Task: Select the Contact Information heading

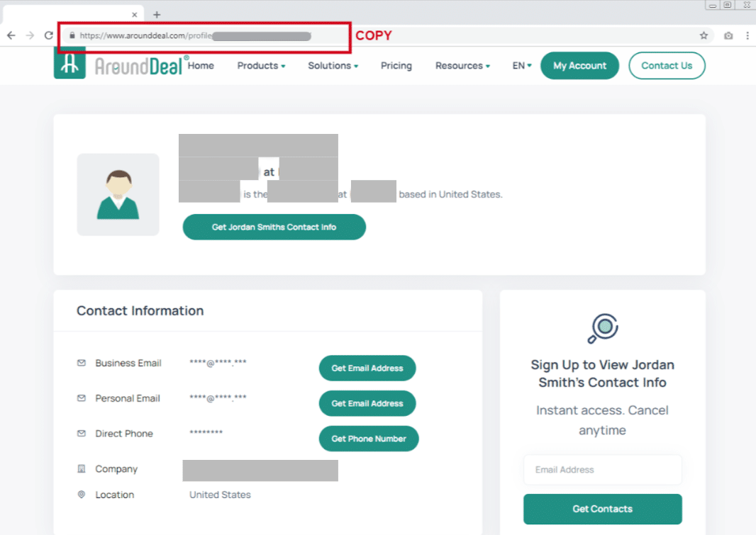Action: [140, 310]
